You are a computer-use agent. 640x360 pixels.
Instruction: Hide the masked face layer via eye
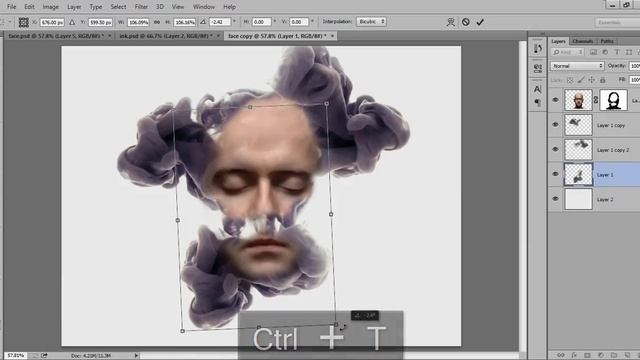coord(555,100)
